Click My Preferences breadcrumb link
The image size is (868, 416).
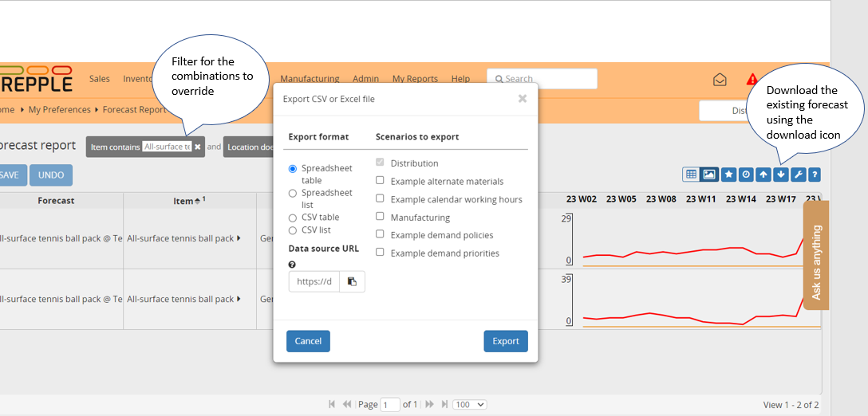click(x=59, y=109)
